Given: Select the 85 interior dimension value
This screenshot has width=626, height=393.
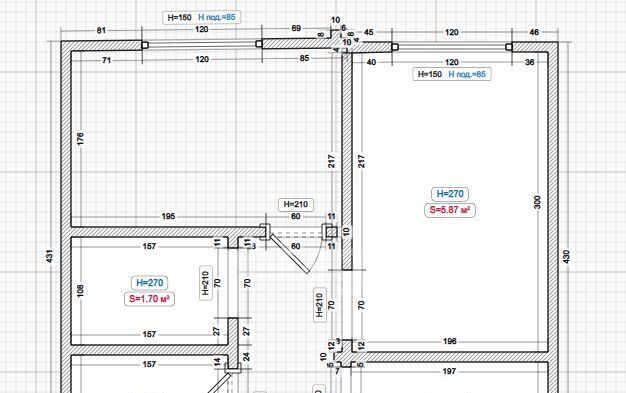Looking at the screenshot, I should tap(304, 58).
